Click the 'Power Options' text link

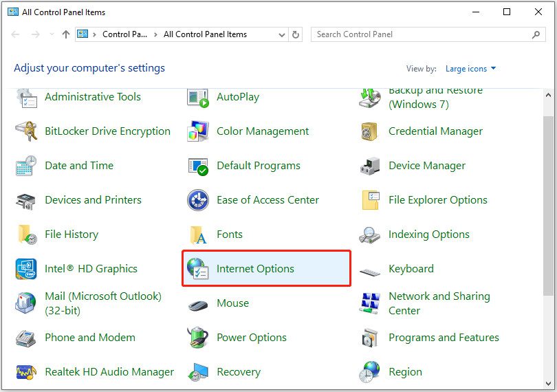[252, 338]
